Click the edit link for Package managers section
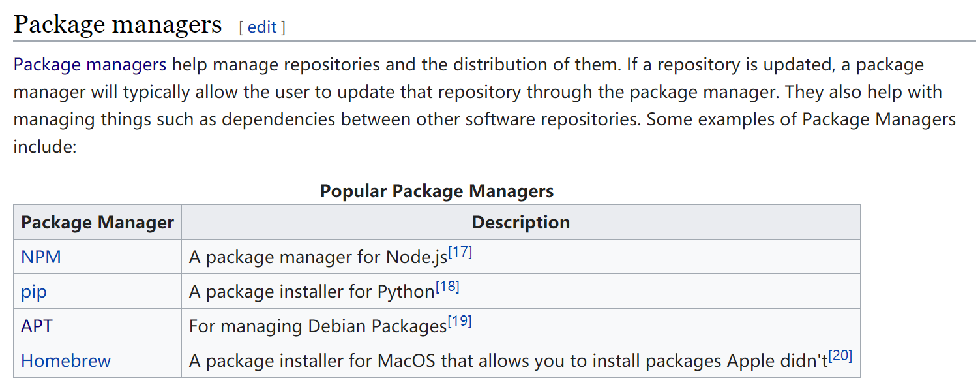Viewport: 980px width, 389px height. [263, 27]
